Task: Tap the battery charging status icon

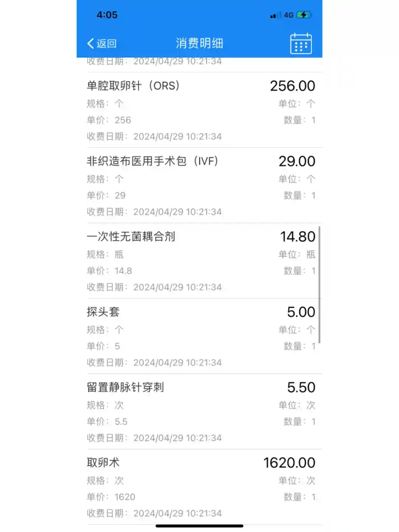Action: tap(304, 15)
